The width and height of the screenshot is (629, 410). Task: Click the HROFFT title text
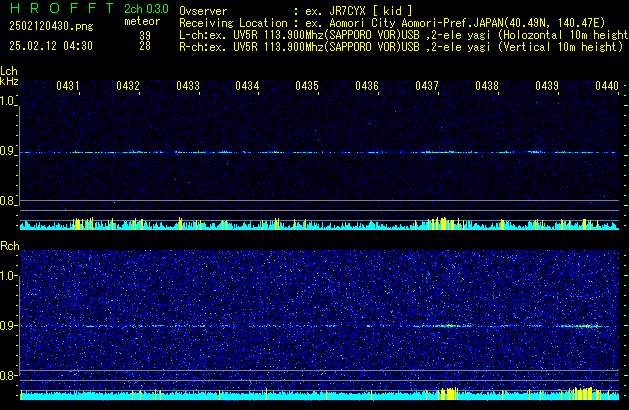62,8
